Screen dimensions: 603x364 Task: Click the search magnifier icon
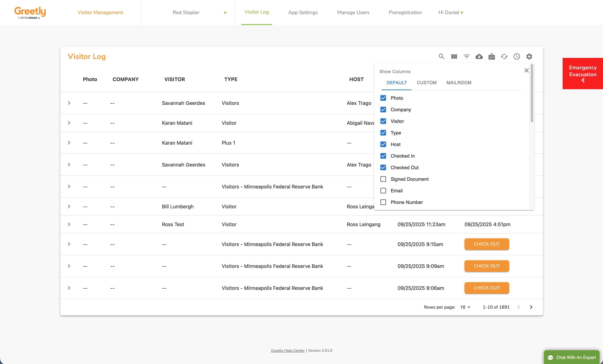tap(441, 56)
